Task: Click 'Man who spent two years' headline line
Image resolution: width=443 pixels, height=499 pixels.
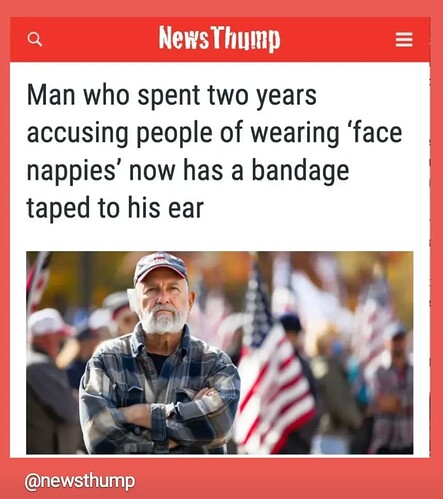Action: pos(171,96)
